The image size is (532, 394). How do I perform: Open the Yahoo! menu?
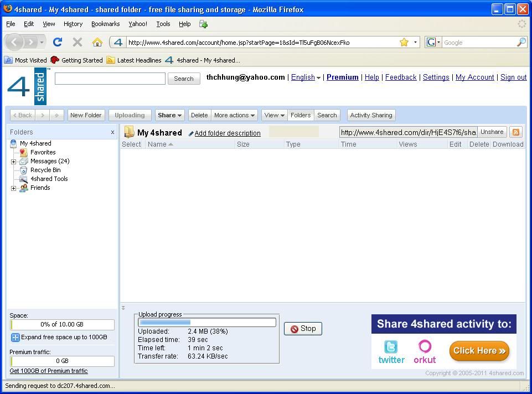(x=138, y=24)
